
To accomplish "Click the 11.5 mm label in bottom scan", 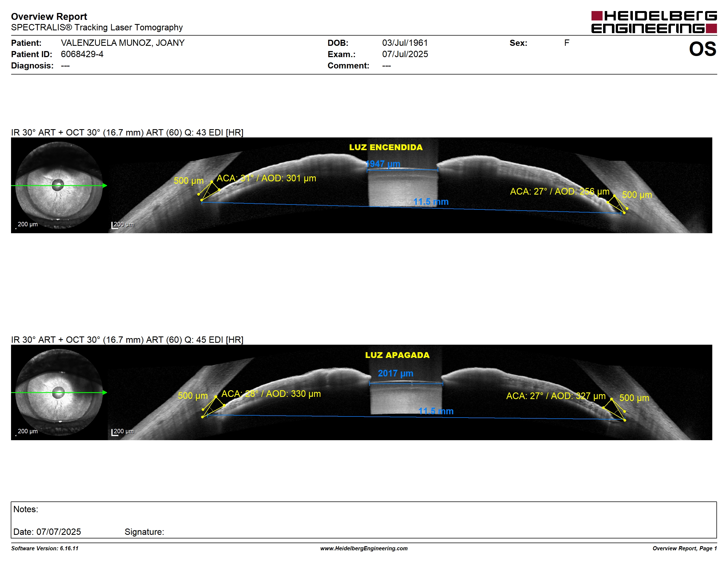I will pos(436,411).
